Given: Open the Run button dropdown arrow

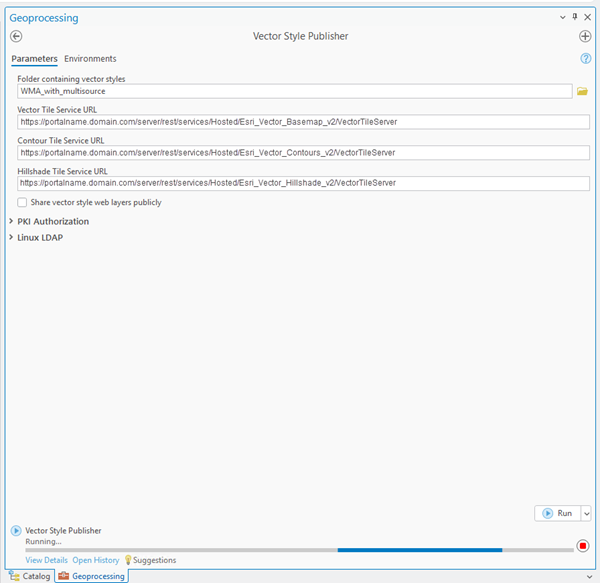Looking at the screenshot, I should [586, 513].
